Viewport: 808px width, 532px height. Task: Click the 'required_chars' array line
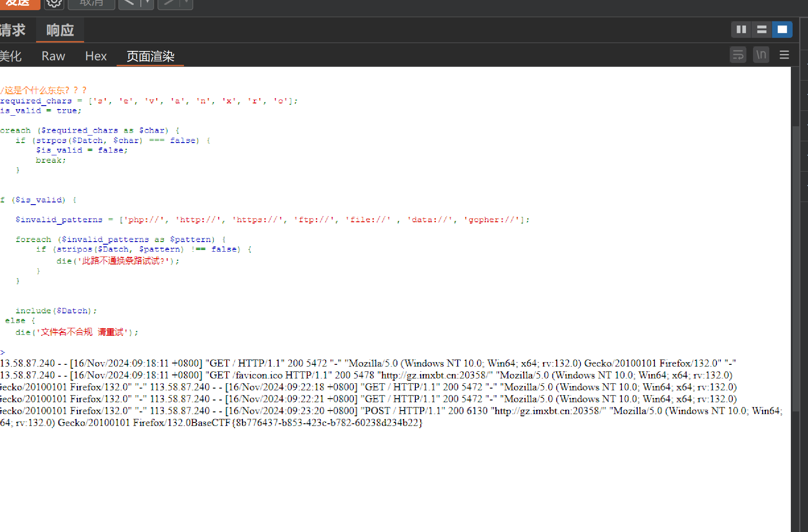coord(149,101)
